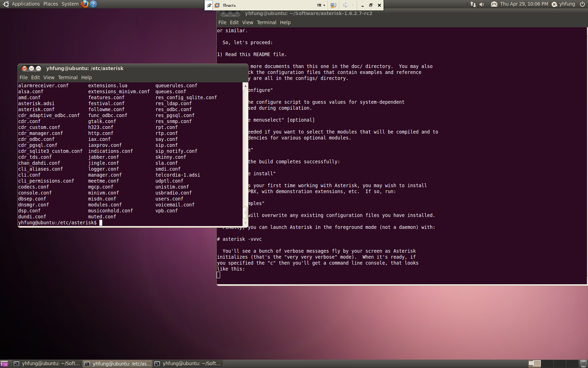Restore the VM window from full screen

(371, 5)
